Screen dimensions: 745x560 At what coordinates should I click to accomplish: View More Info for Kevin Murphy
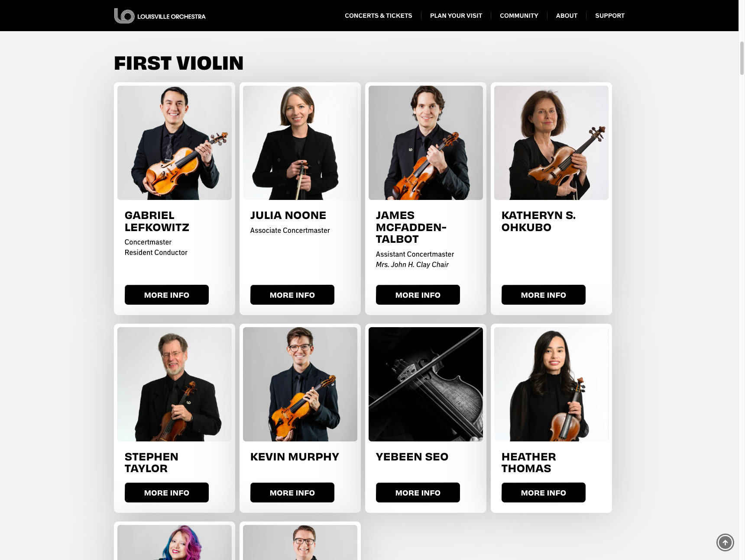pos(292,492)
